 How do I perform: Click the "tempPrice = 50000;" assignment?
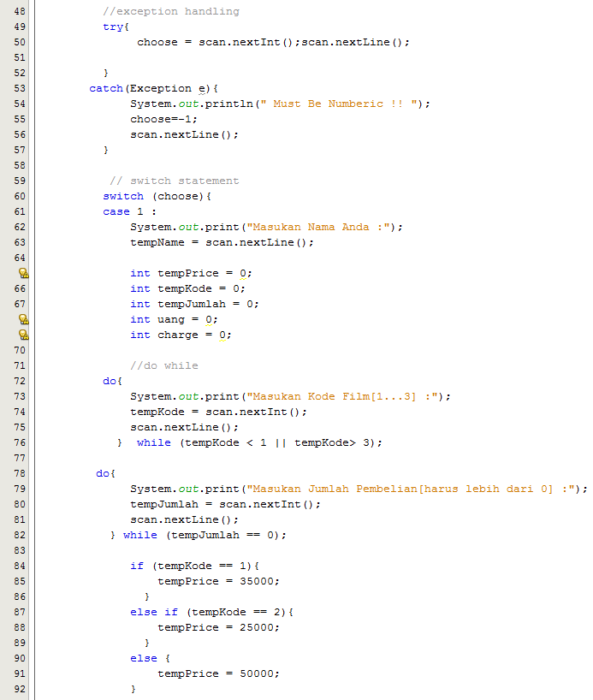218,673
